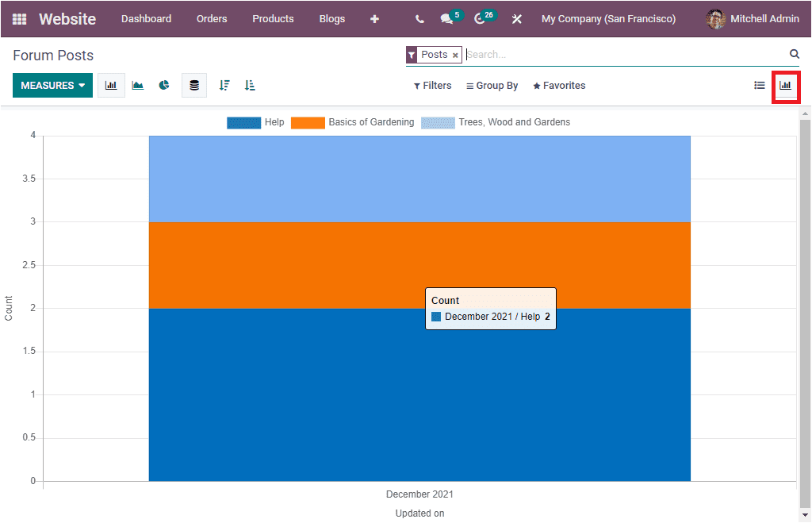This screenshot has width=812, height=523.
Task: Expand the Group By menu
Action: pos(492,85)
